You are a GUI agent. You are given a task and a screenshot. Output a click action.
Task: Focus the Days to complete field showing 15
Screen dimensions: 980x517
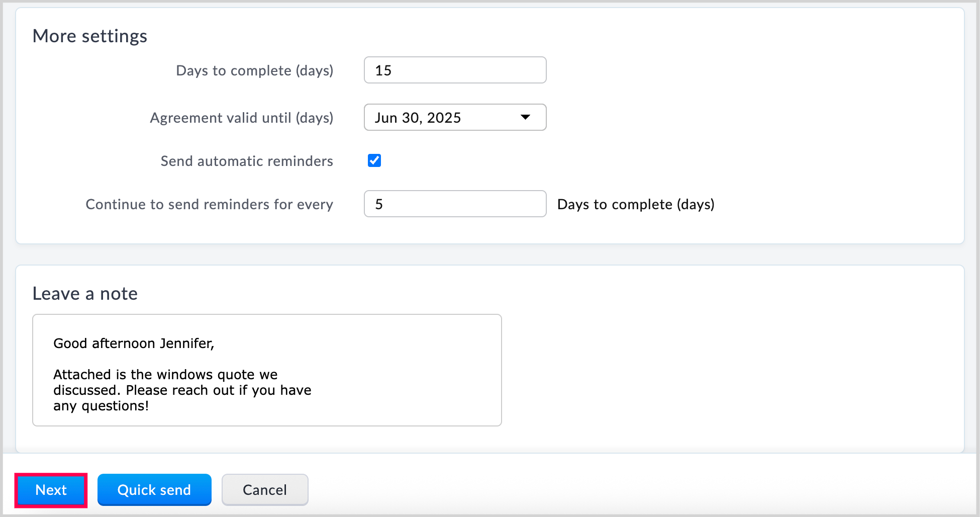[x=454, y=70]
